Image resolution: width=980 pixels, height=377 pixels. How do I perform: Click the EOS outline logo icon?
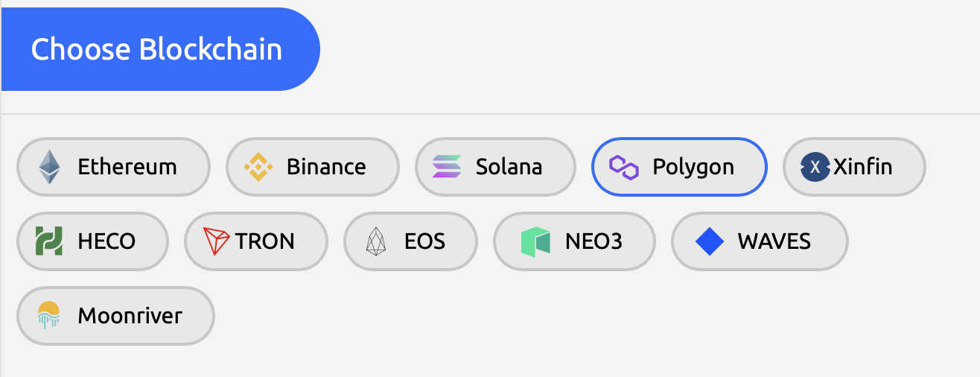(x=377, y=241)
